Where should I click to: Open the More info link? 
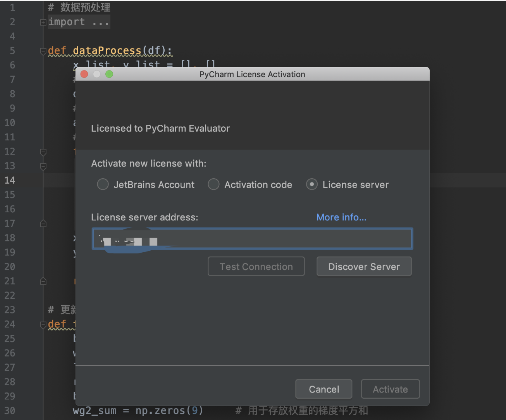click(341, 217)
